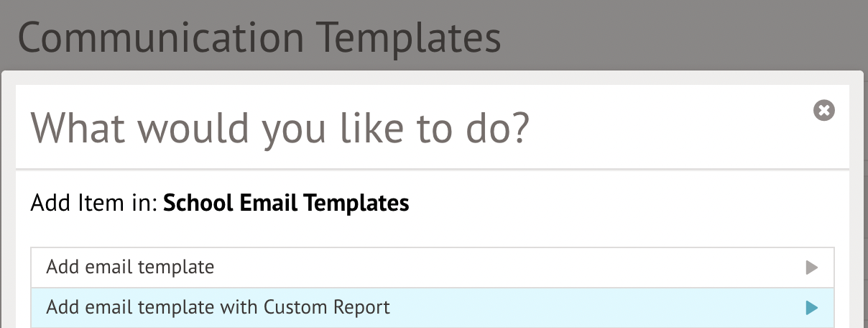Image resolution: width=868 pixels, height=328 pixels.
Task: Click the bold "School Email Templates" text
Action: (286, 204)
